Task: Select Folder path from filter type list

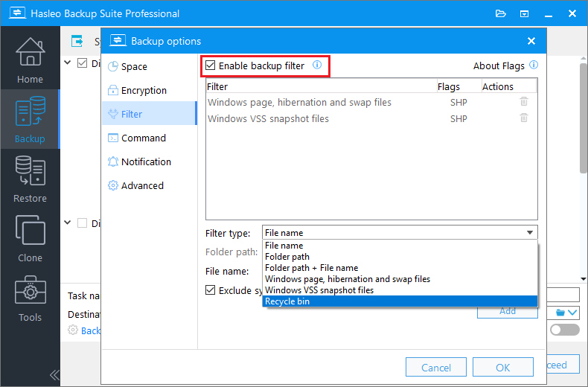Action: pos(400,257)
